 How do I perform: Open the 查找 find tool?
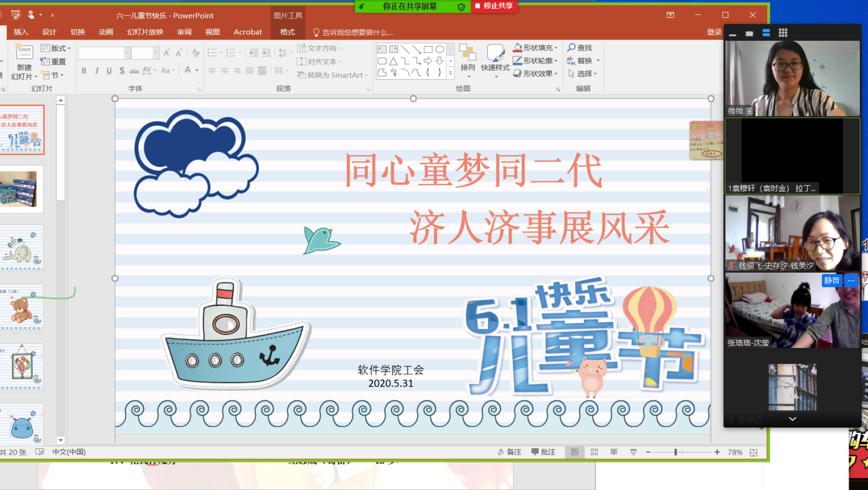pyautogui.click(x=579, y=48)
